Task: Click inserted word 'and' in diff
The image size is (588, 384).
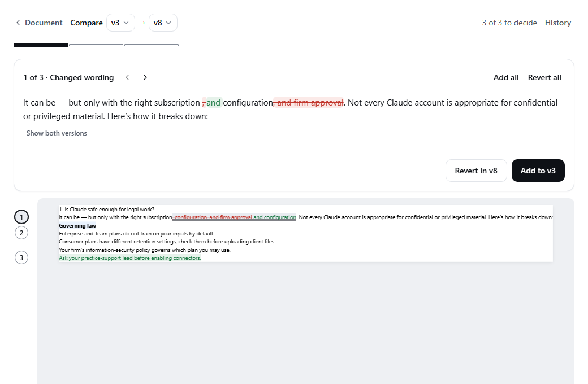Action: (213, 103)
